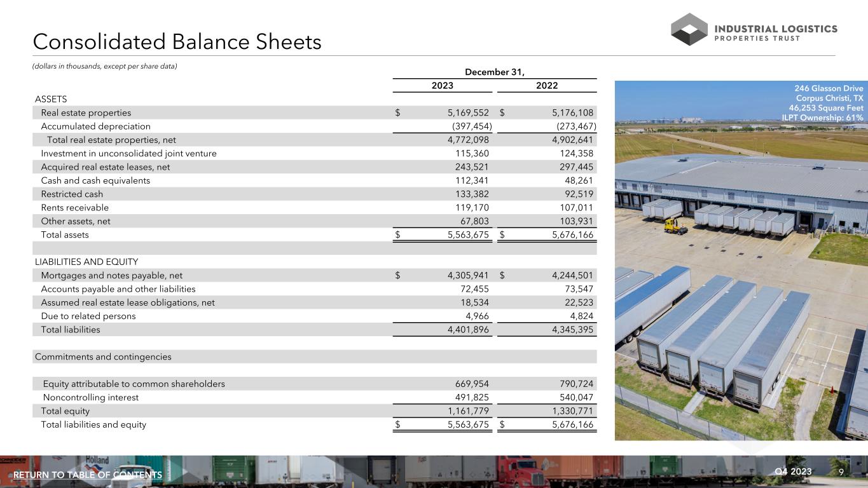This screenshot has width=868, height=488.
Task: Click the "Commitments and contingencies" row
Action: click(315, 356)
